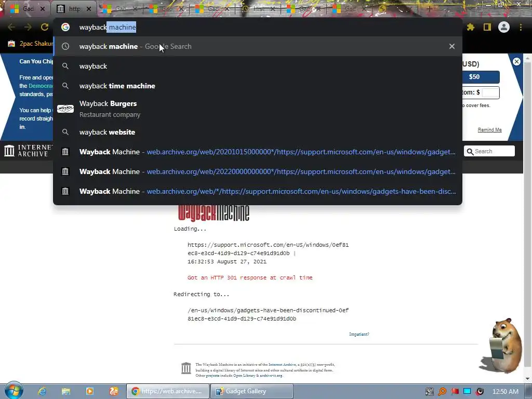Image resolution: width=532 pixels, height=399 pixels.
Task: Click the 'Impatient?' link
Action: [359, 334]
